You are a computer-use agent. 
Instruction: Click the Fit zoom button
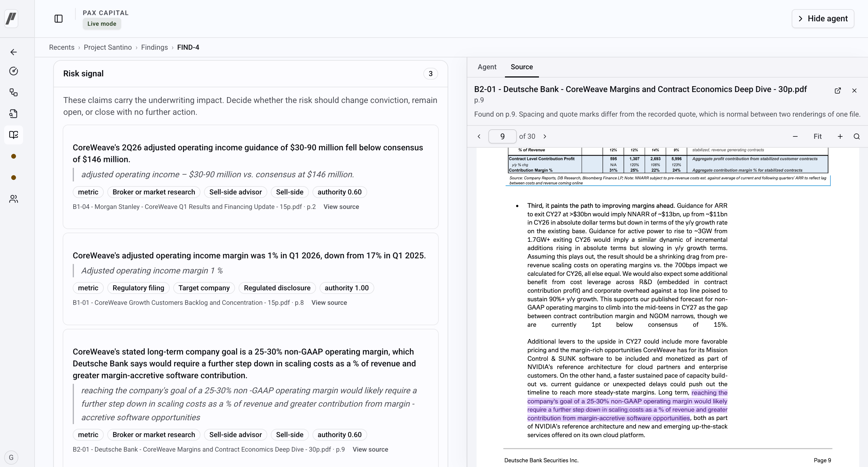coord(817,136)
